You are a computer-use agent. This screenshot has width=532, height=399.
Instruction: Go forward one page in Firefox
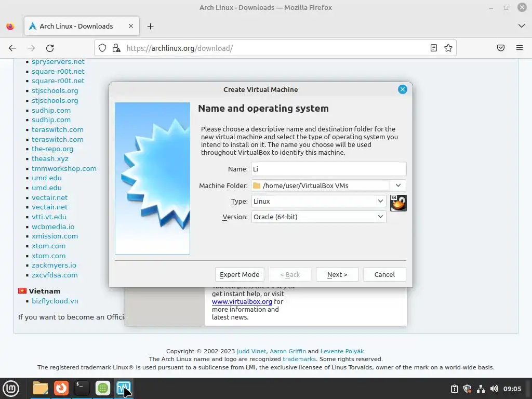click(31, 48)
